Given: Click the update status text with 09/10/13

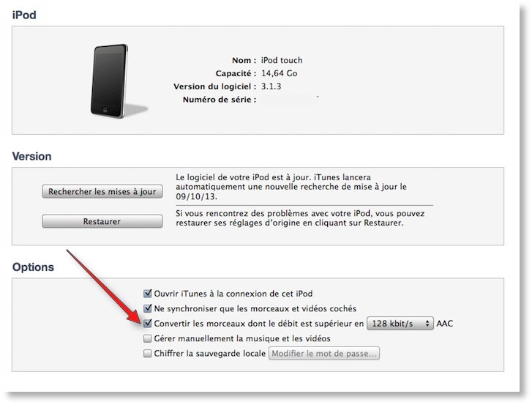Looking at the screenshot, I should tap(291, 187).
